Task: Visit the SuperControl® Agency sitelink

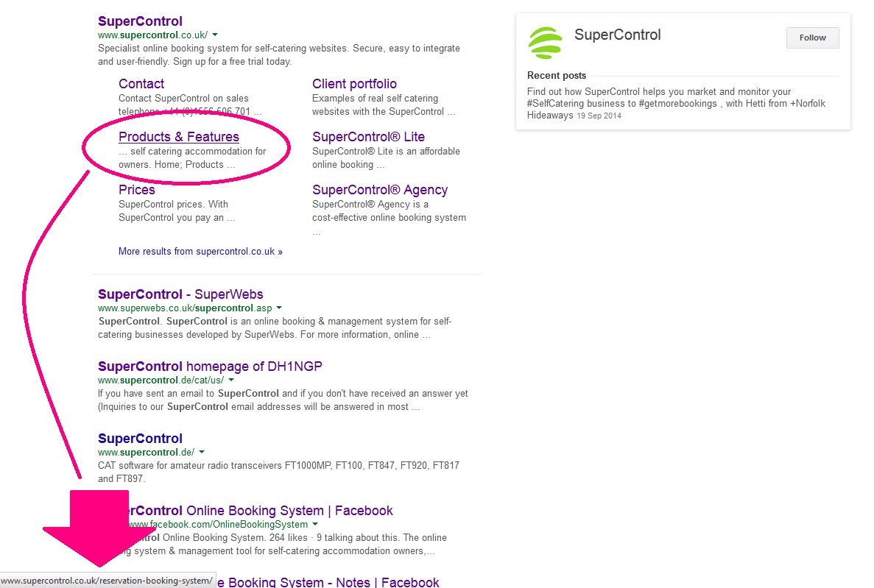Action: [379, 190]
